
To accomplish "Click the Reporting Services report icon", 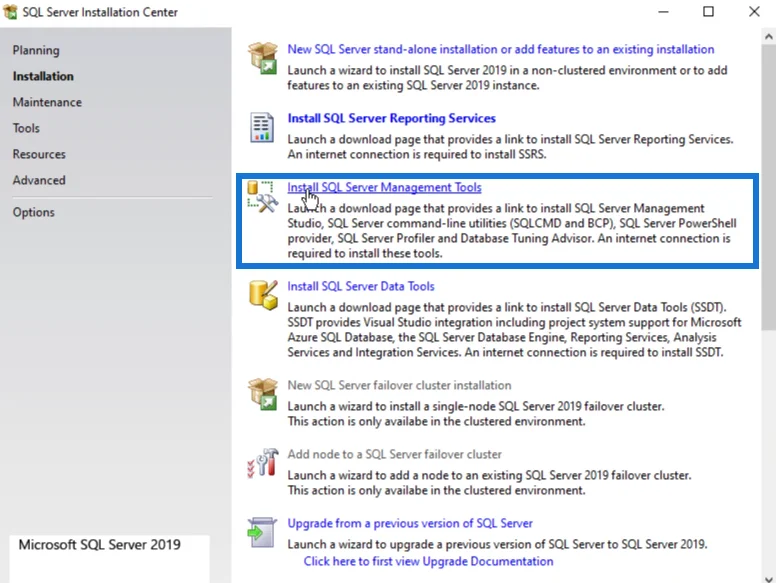I will point(262,127).
